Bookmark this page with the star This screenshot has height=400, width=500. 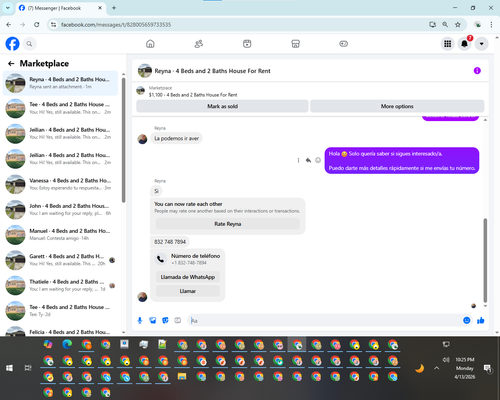[x=458, y=24]
